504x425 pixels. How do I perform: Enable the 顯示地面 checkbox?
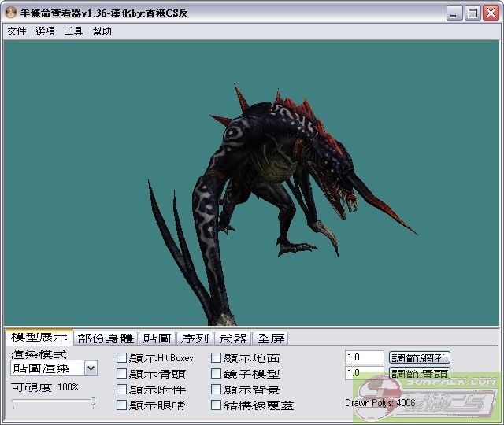point(216,358)
